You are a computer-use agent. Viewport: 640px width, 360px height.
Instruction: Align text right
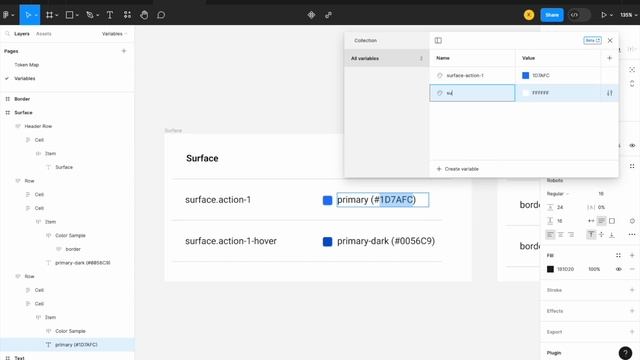pyautogui.click(x=571, y=235)
